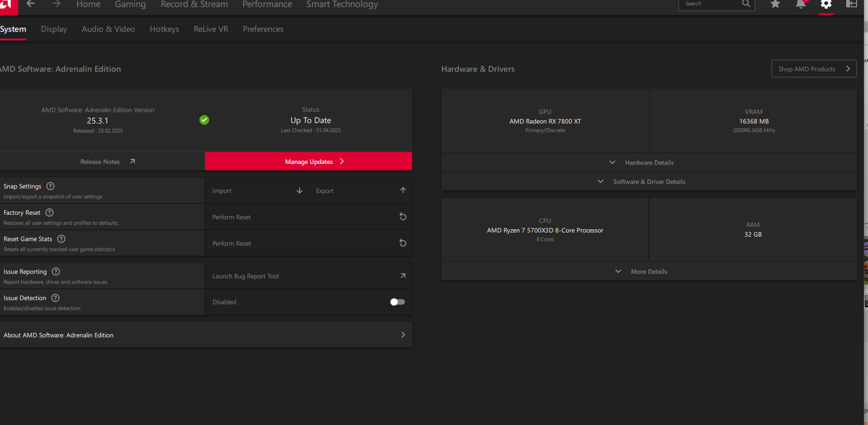
Task: Switch to Hotkeys sub-tab
Action: click(164, 29)
